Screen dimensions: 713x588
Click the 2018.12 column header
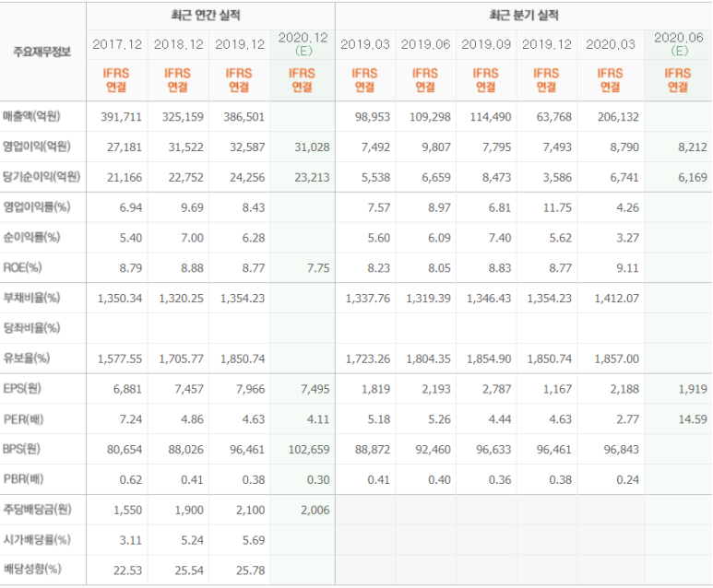179,44
